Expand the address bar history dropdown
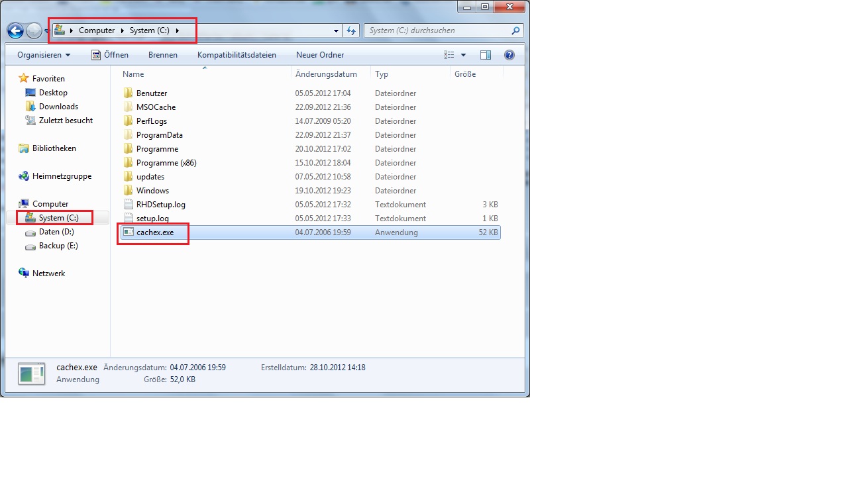This screenshot has width=848, height=504. (x=337, y=30)
